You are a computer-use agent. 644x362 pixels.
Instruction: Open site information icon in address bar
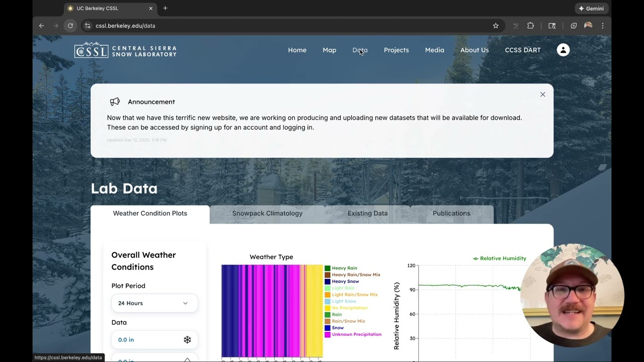pos(88,26)
